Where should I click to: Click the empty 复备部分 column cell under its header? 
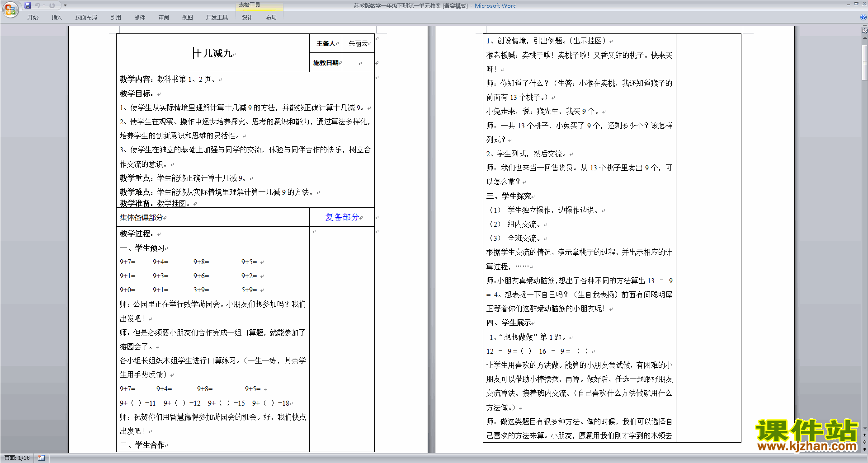pos(342,339)
